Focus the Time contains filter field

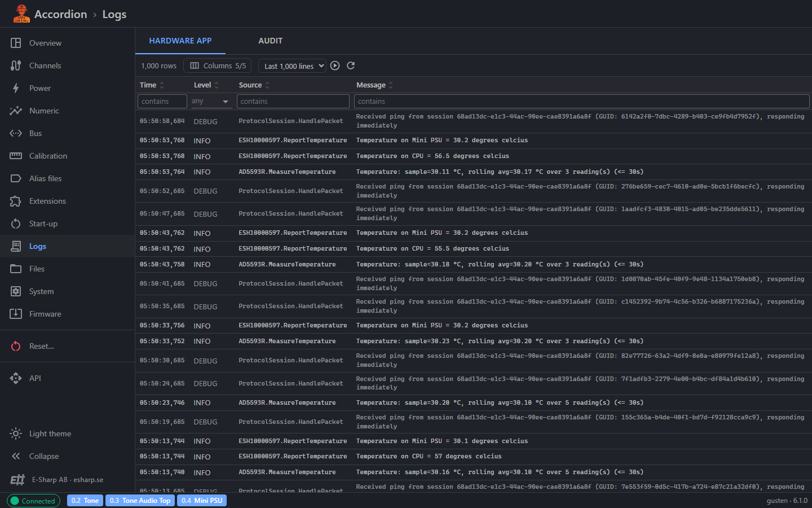point(162,101)
